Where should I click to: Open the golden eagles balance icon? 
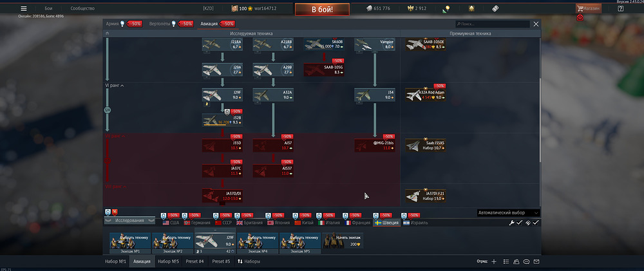tap(410, 8)
